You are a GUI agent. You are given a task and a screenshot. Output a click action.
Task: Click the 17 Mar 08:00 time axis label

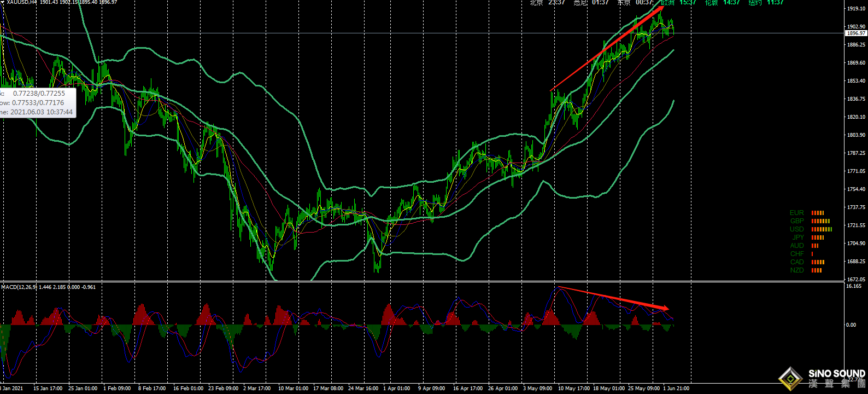328,389
